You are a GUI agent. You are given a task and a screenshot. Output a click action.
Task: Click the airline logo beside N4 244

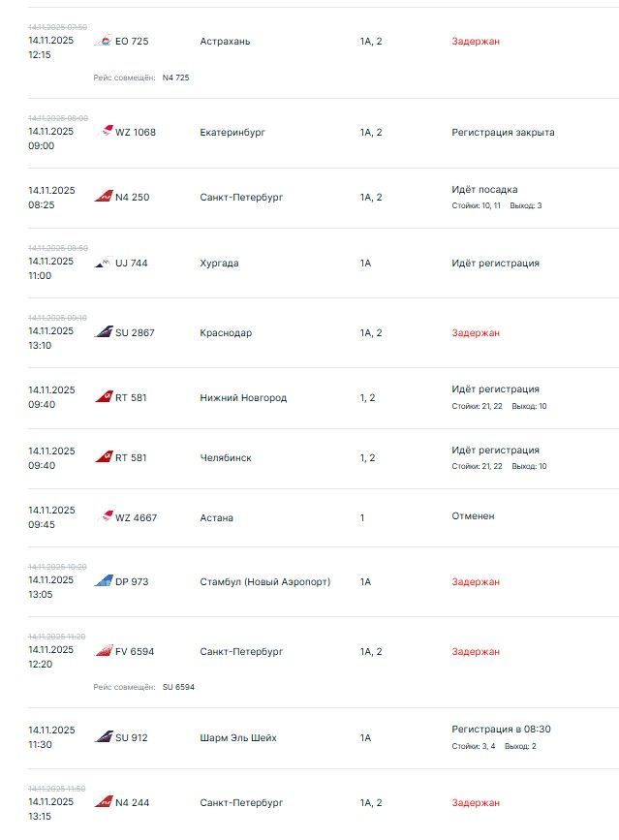point(103,802)
